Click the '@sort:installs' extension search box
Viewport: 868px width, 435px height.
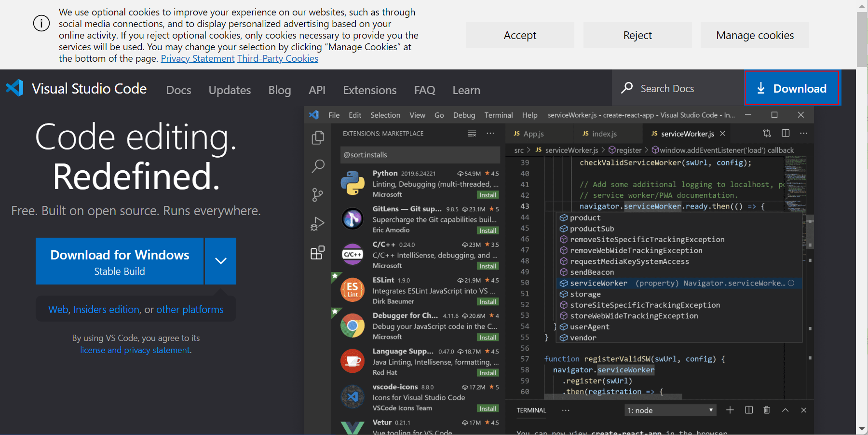point(420,155)
